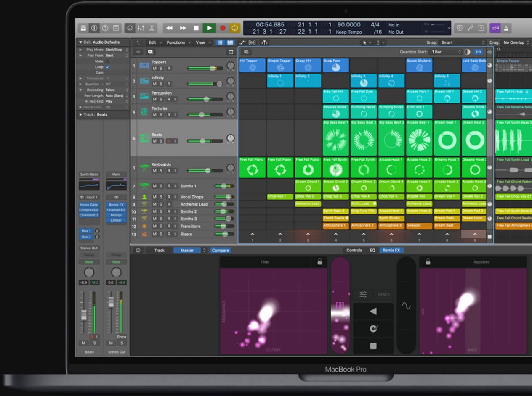Switch to the EQ tab
This screenshot has width=532, height=396.
tap(372, 250)
